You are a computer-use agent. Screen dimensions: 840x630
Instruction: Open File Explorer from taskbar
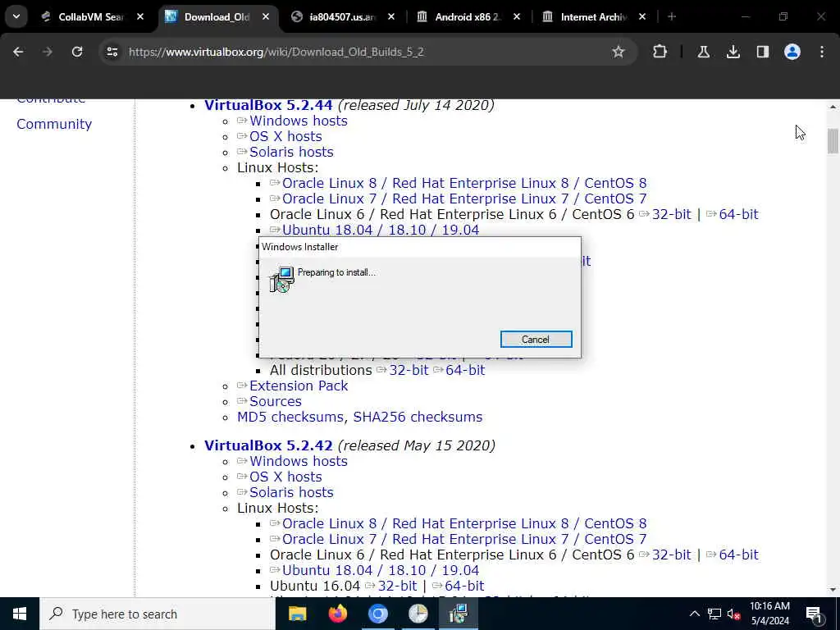click(297, 614)
